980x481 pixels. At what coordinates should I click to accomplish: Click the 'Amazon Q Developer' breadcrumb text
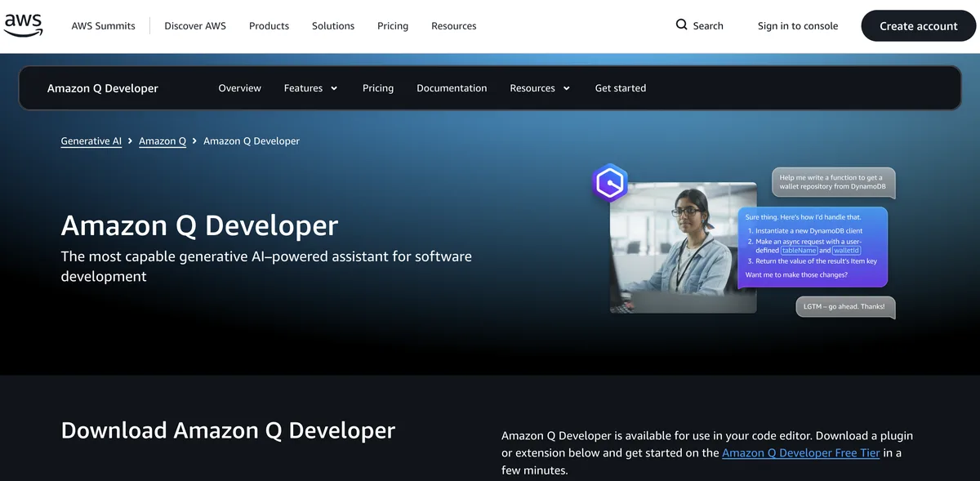pyautogui.click(x=252, y=141)
